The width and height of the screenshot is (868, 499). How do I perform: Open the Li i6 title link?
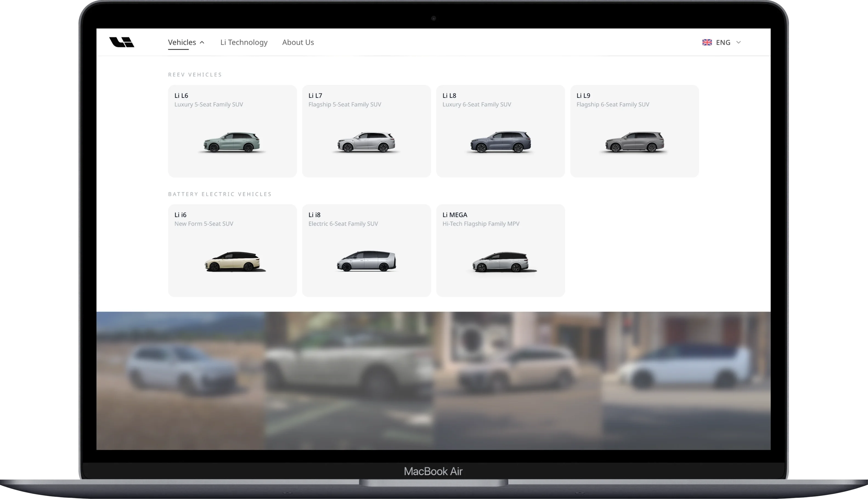click(181, 215)
